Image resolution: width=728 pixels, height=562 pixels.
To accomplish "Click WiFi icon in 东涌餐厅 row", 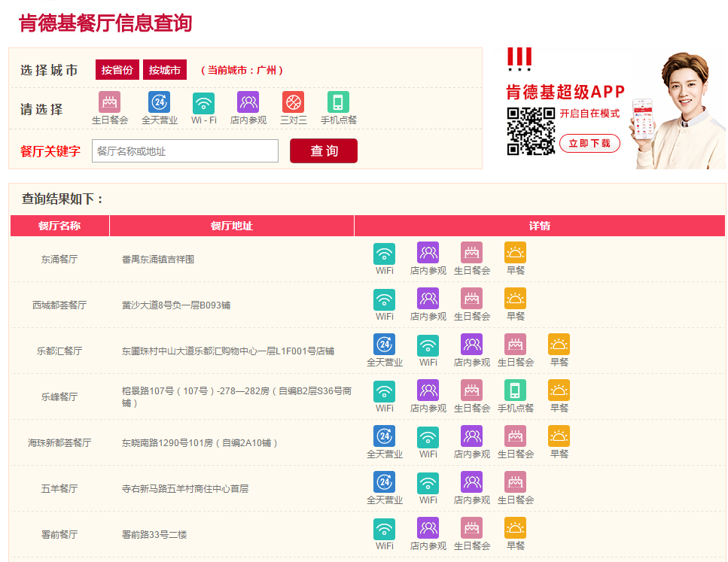I will pos(385,254).
